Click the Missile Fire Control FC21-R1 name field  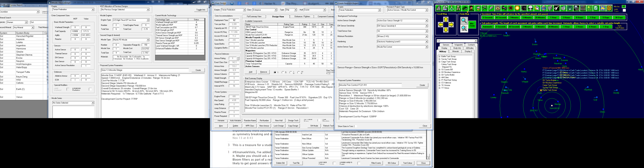pyautogui.click(x=370, y=85)
